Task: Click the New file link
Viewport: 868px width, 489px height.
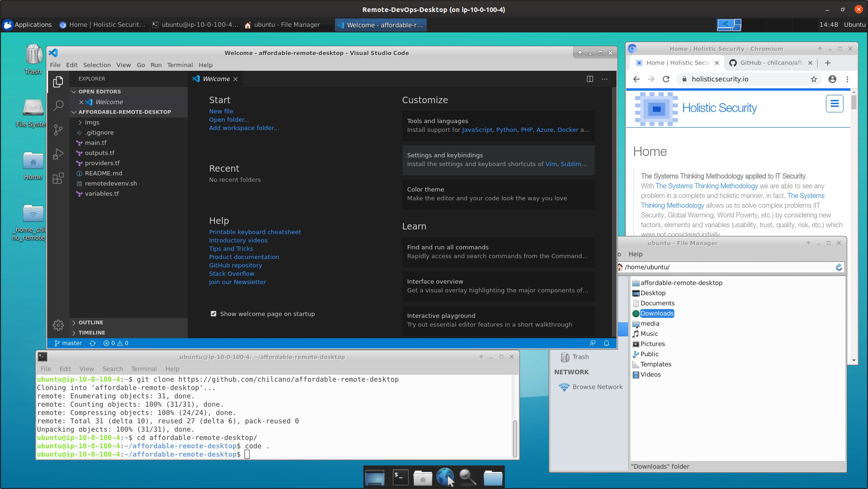Action: coord(221,111)
